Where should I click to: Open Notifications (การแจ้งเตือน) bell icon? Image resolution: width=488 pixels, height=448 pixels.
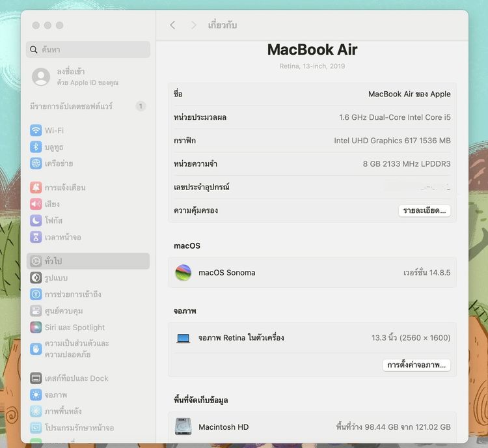[x=36, y=188]
